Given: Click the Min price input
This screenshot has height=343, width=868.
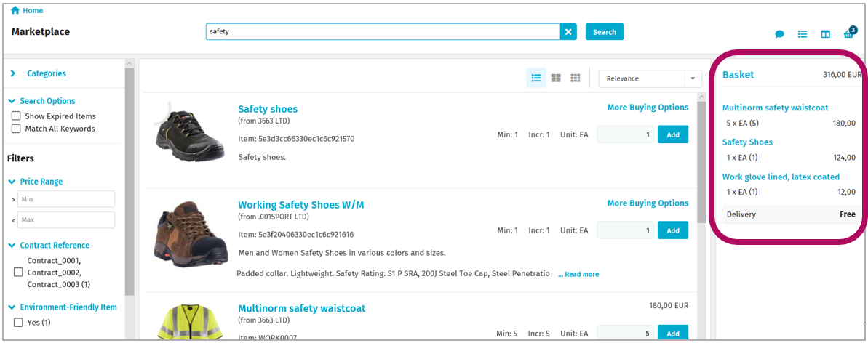Looking at the screenshot, I should [66, 199].
